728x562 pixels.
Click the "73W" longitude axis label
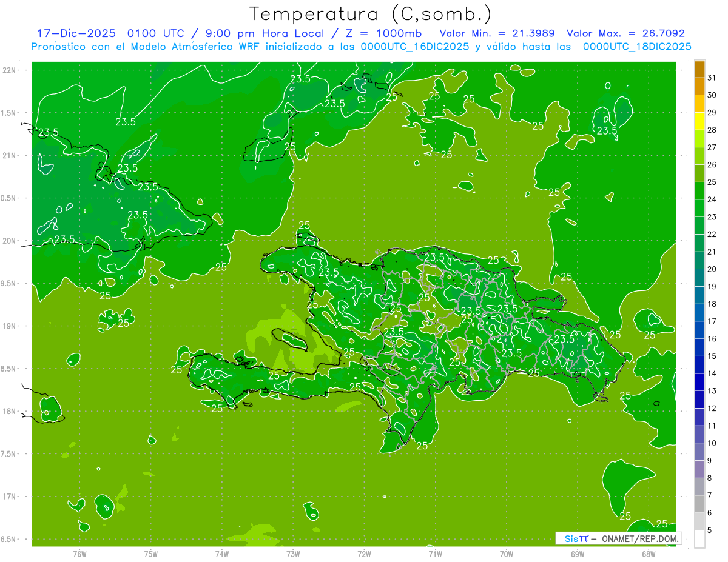pyautogui.click(x=293, y=554)
